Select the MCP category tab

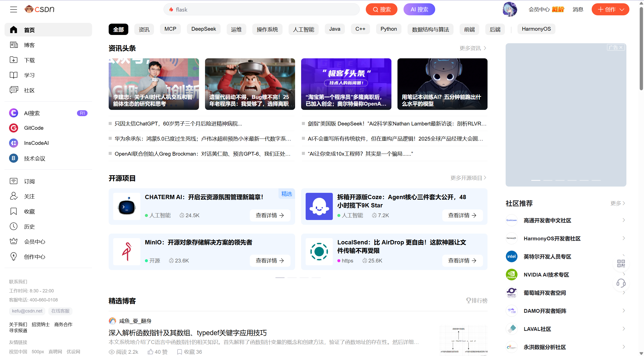[170, 29]
